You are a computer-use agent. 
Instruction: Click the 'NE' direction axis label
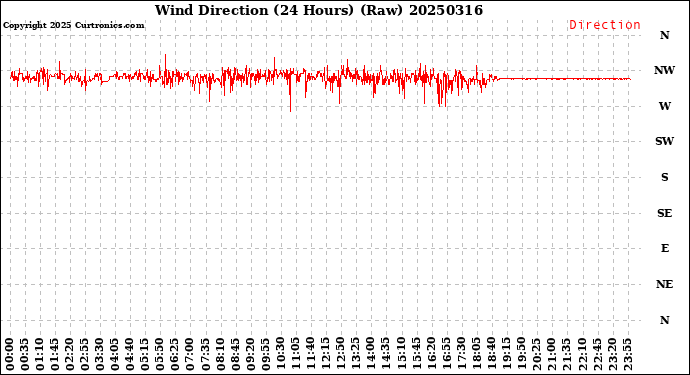[x=664, y=284]
